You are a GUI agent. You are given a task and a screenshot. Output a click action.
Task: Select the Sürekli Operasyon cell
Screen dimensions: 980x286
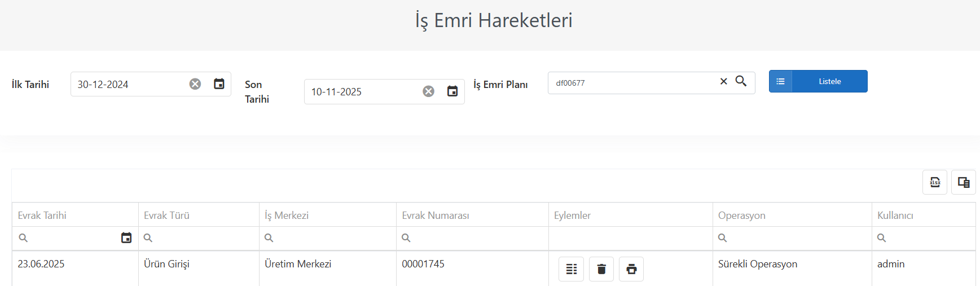[792, 269]
